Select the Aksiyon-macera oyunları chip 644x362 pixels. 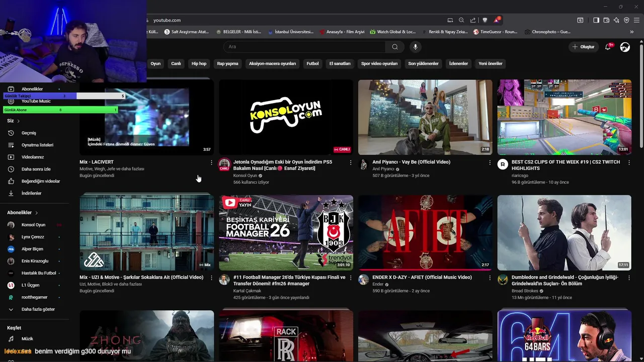[272, 64]
